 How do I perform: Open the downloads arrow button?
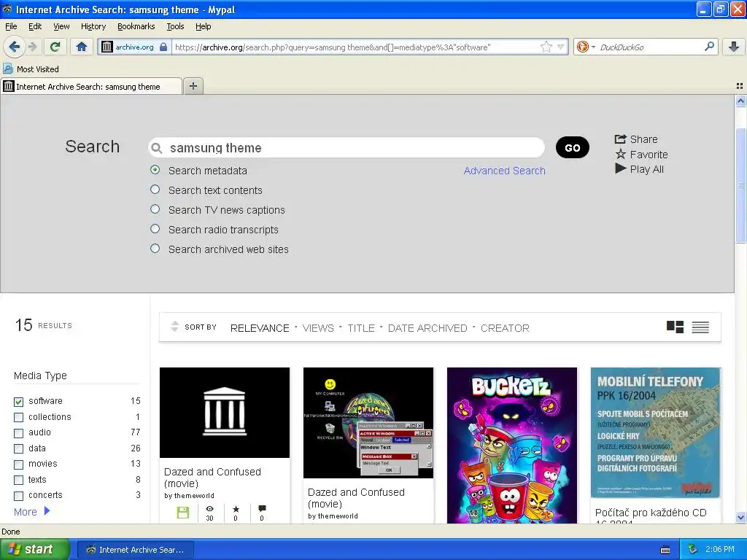pyautogui.click(x=734, y=47)
